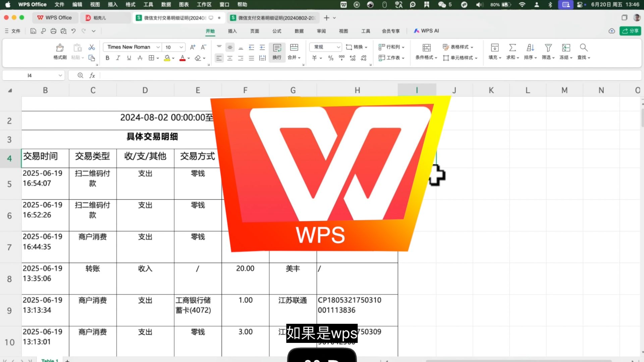
Task: Click the Format Painter (格式刷) icon
Action: pyautogui.click(x=60, y=48)
